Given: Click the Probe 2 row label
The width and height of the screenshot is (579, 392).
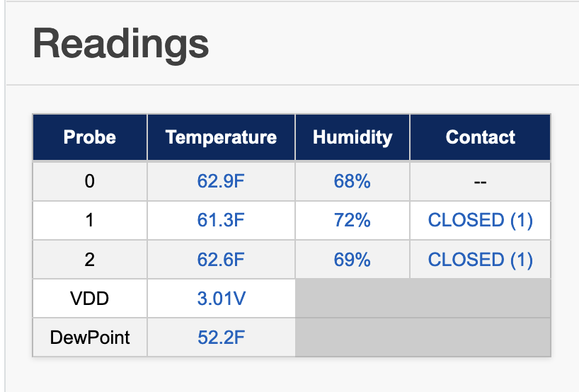Looking at the screenshot, I should (90, 260).
